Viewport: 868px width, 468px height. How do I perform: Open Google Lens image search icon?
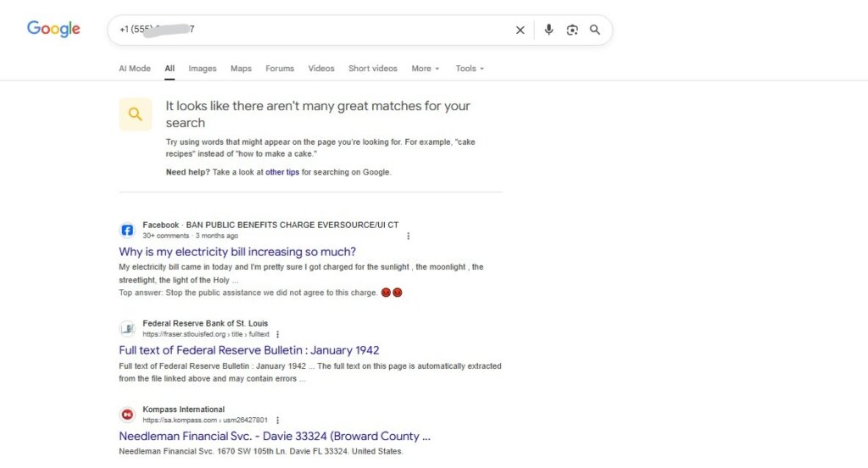point(572,30)
